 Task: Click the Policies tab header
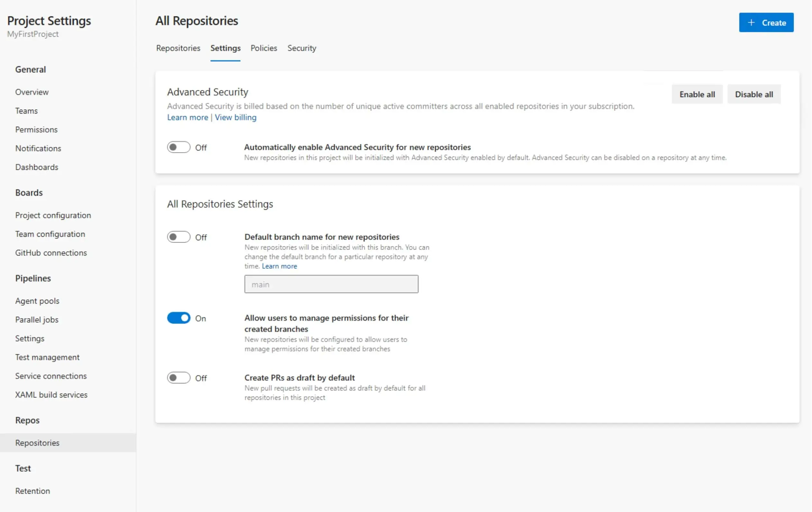pos(264,48)
